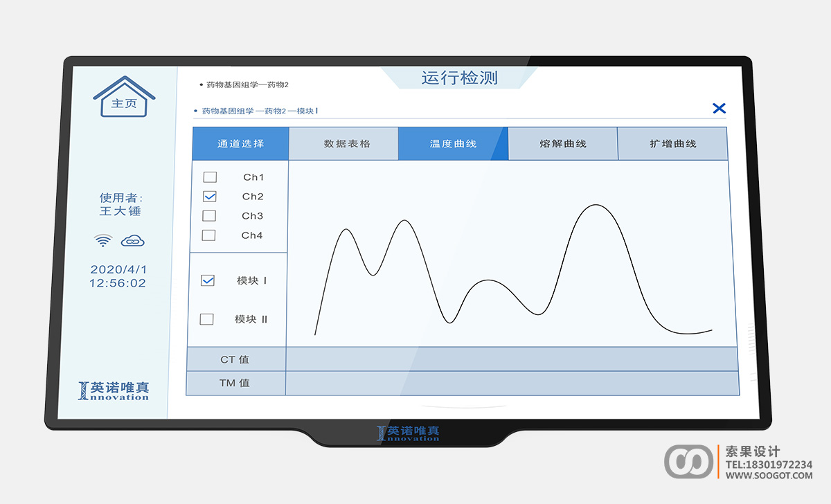
Task: Close the module panel with blue X
Action: pyautogui.click(x=719, y=108)
